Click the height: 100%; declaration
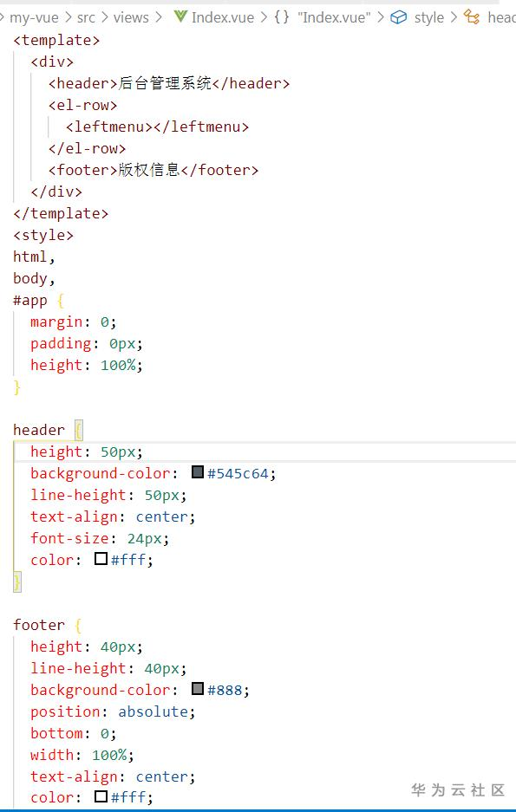 86,365
